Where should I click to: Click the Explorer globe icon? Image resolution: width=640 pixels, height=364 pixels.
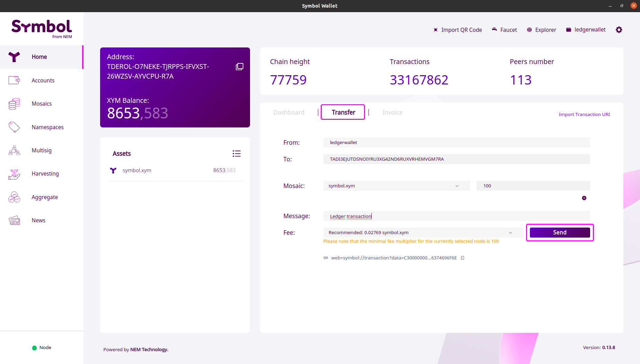coord(530,30)
